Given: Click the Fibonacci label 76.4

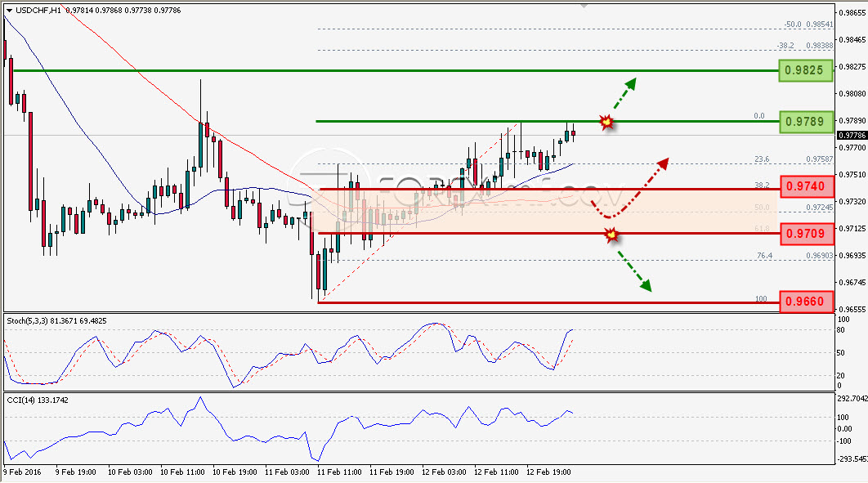Looking at the screenshot, I should click(x=764, y=256).
